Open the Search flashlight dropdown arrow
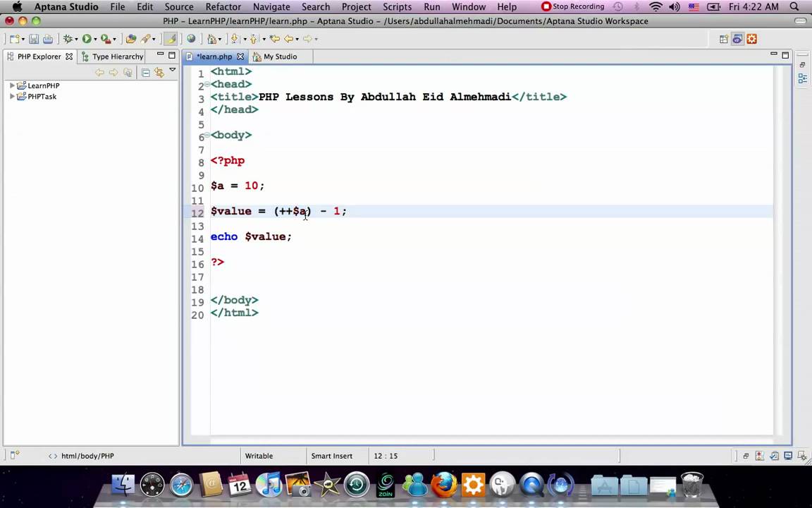This screenshot has height=508, width=812. tap(154, 40)
